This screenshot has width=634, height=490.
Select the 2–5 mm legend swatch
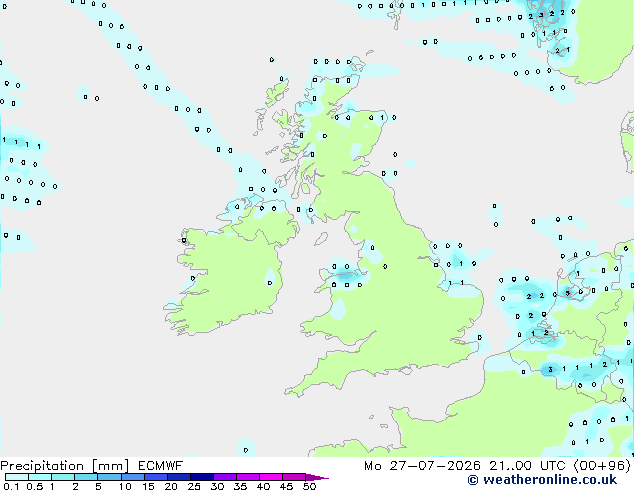click(86, 477)
